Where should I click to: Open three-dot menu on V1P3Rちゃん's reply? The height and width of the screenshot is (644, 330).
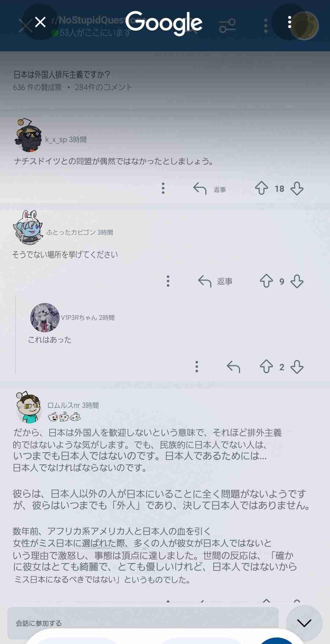pyautogui.click(x=197, y=367)
